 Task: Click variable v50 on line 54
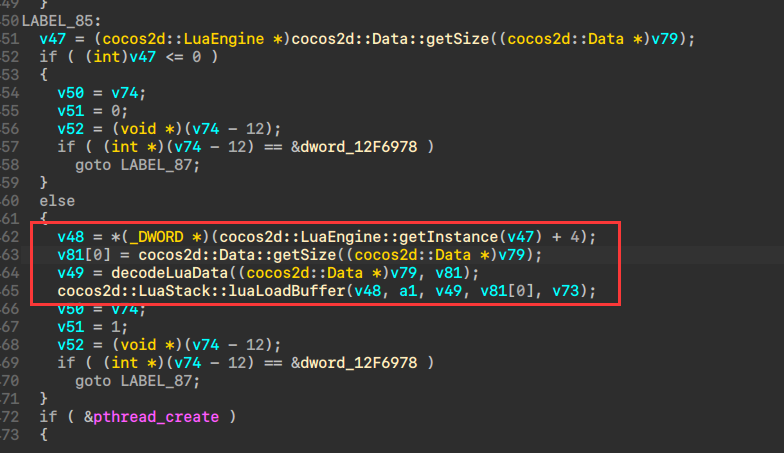(70, 93)
